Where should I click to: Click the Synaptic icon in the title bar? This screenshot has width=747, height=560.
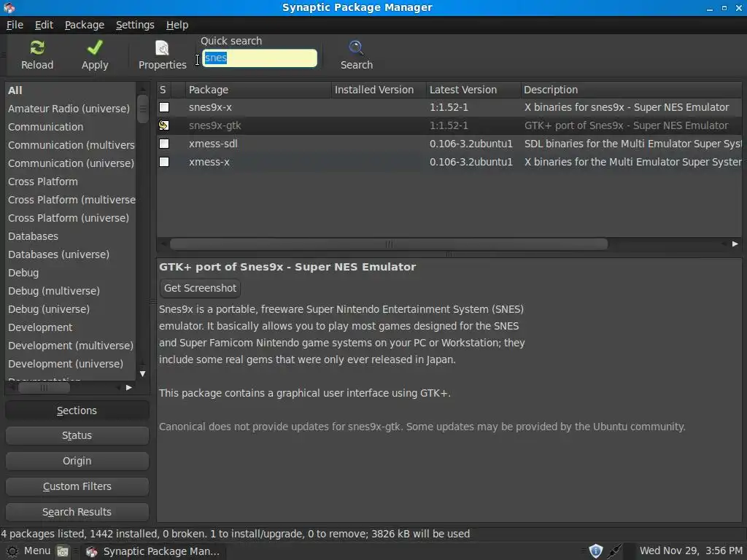click(9, 7)
